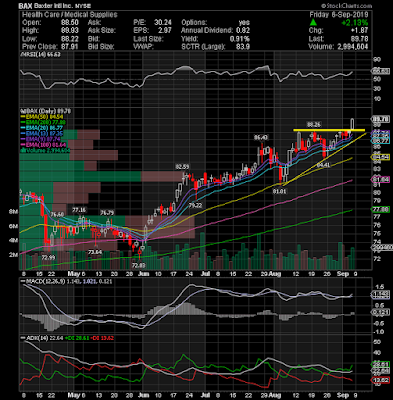Click the 79.22 price annotation

click(195, 206)
